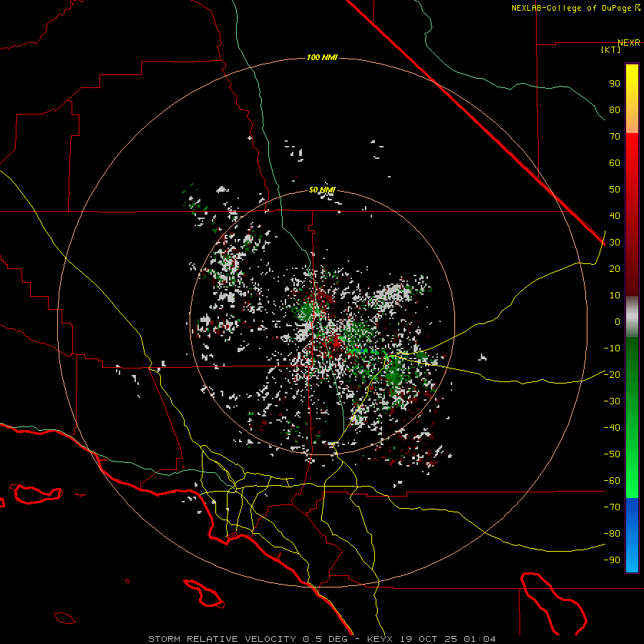Image resolution: width=644 pixels, height=644 pixels.
Task: Click the STORM RELATIVE VELOCITY caption text
Action: [x=222, y=639]
